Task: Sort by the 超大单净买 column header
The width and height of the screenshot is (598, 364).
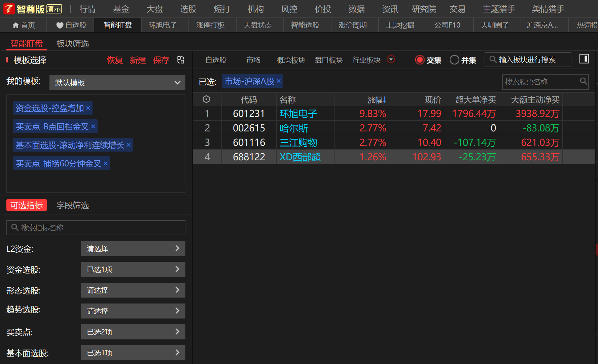Action: pyautogui.click(x=476, y=100)
